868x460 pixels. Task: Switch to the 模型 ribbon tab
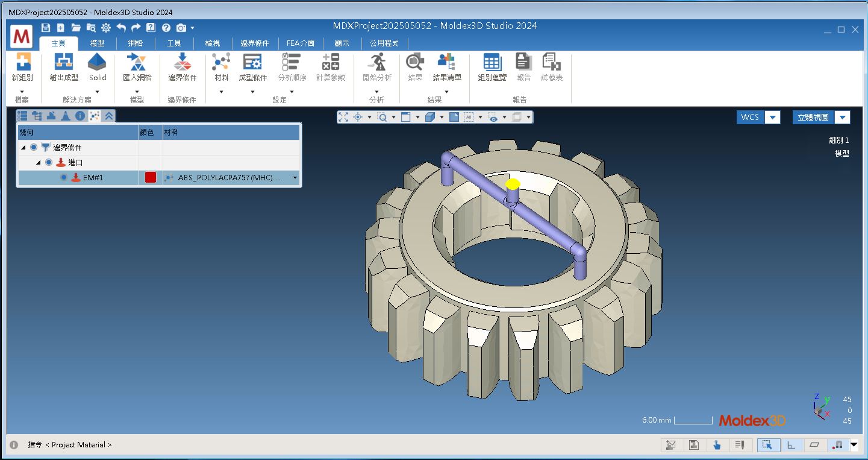click(97, 43)
